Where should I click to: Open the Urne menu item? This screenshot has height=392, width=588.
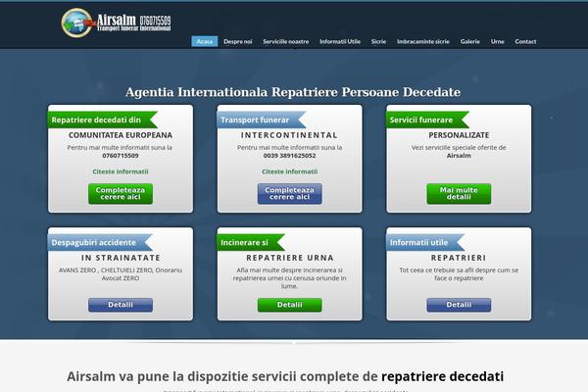(x=498, y=41)
